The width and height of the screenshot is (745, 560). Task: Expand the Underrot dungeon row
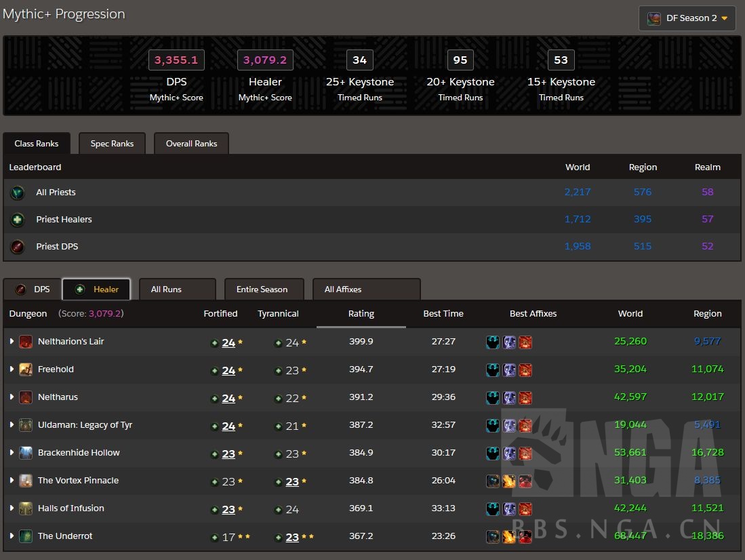click(12, 536)
